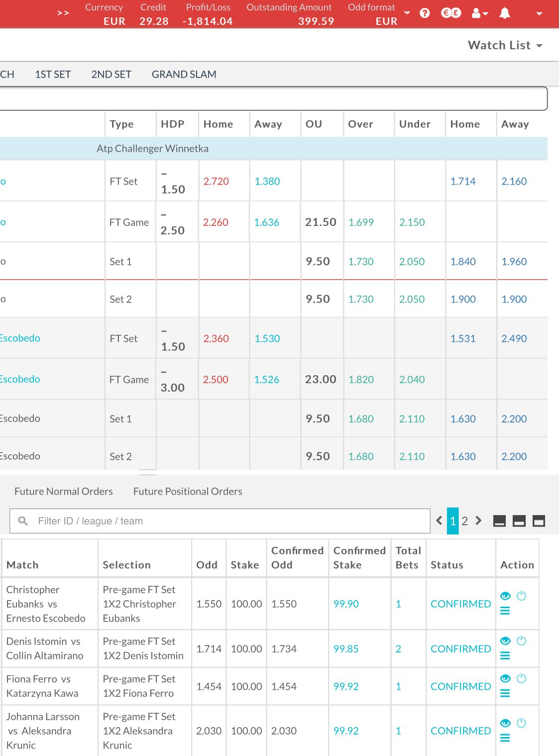The image size is (560, 756).
Task: Toggle eye icon for Fiona Ferro order
Action: point(505,678)
